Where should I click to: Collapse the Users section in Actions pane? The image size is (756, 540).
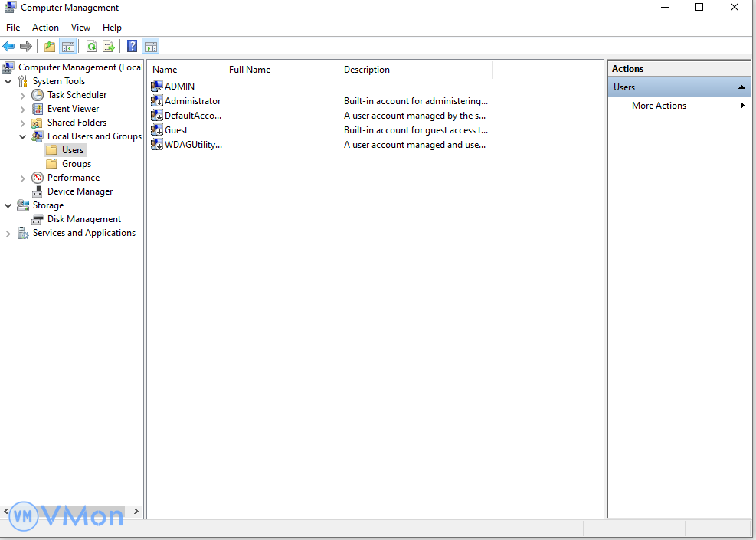pos(741,87)
